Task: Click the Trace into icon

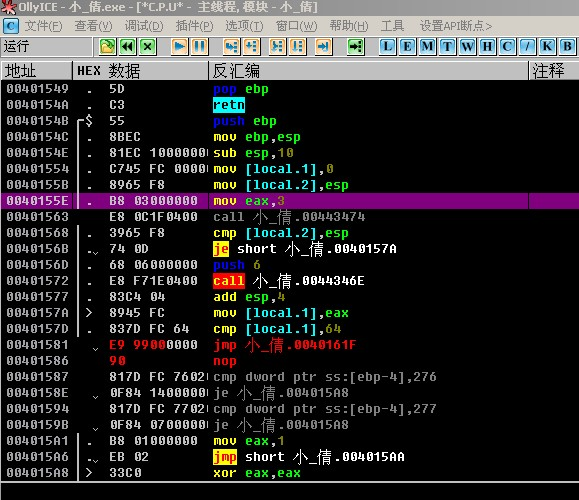Action: pos(277,47)
